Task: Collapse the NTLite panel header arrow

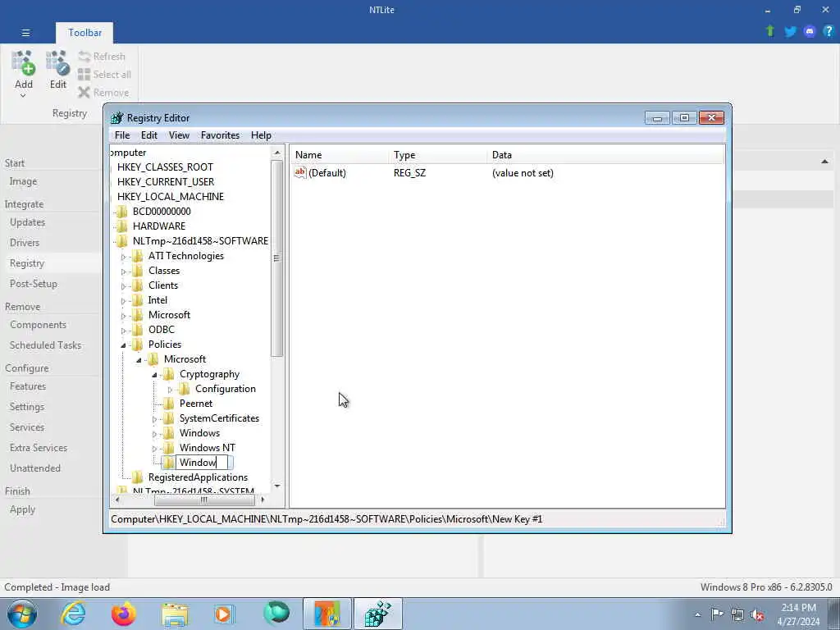Action: pyautogui.click(x=824, y=162)
